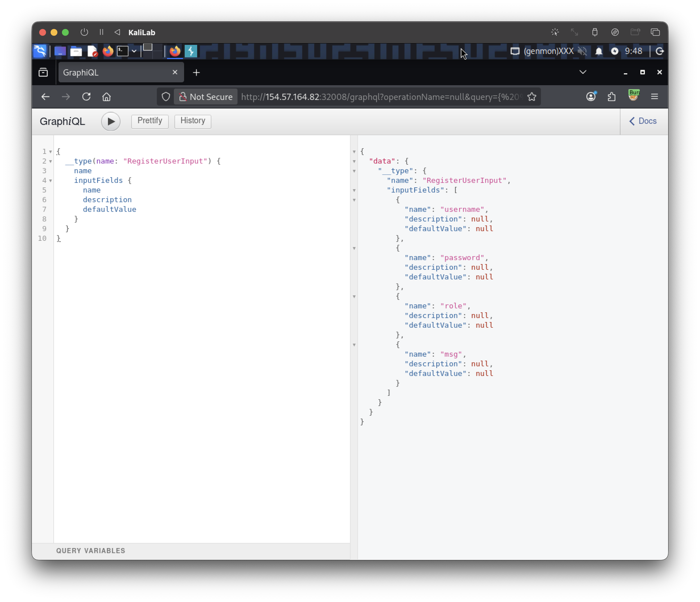Open the Docs explorer
The height and width of the screenshot is (602, 700).
643,121
